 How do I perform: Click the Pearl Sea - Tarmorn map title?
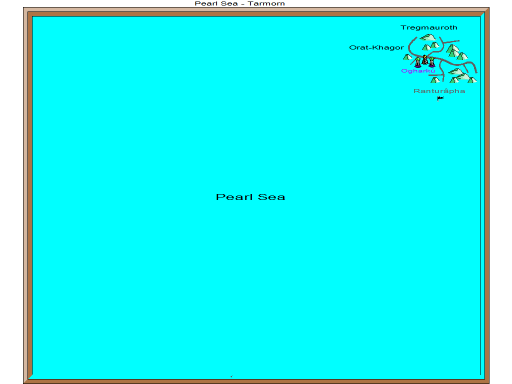tap(240, 3)
